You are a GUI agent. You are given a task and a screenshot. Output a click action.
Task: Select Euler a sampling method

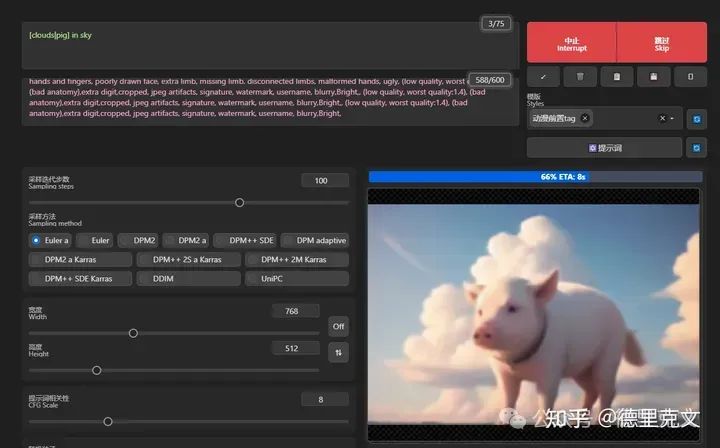(x=50, y=240)
